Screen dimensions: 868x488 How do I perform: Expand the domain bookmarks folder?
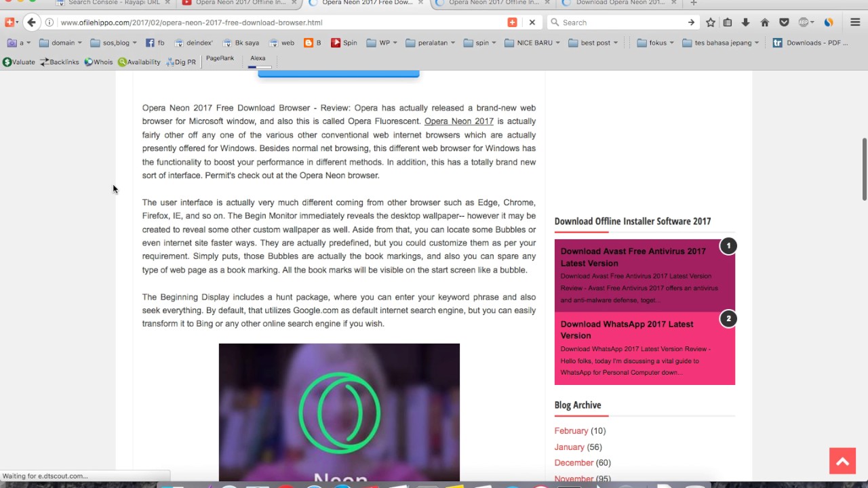(60, 43)
